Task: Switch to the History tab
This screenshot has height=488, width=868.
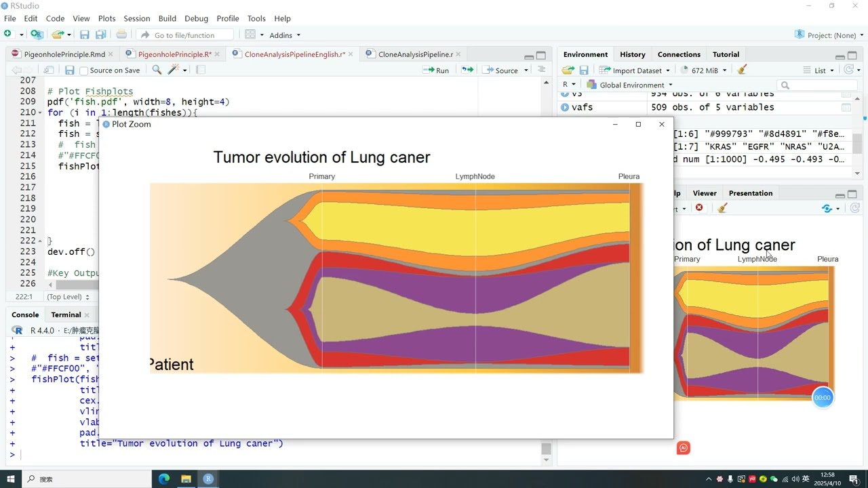Action: 632,54
